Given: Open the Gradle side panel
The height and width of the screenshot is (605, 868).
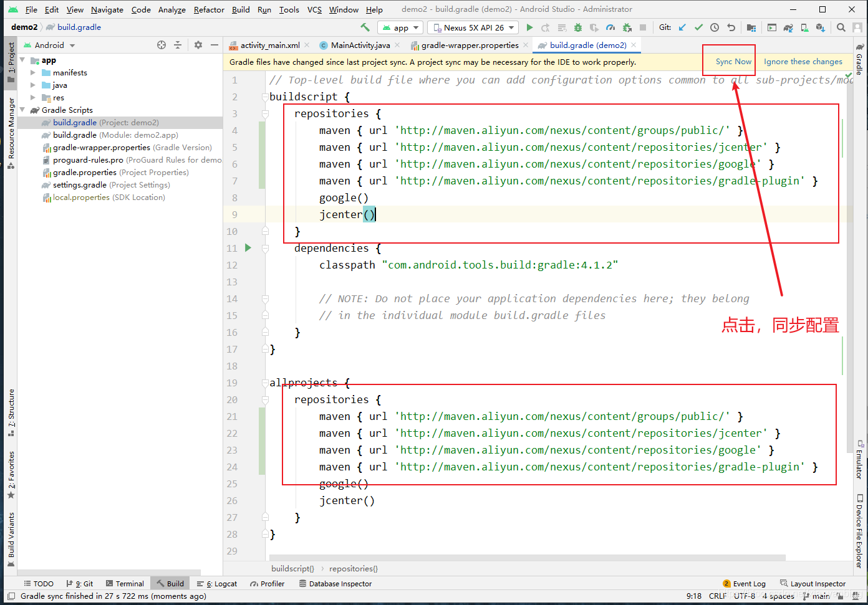Looking at the screenshot, I should pos(859,60).
